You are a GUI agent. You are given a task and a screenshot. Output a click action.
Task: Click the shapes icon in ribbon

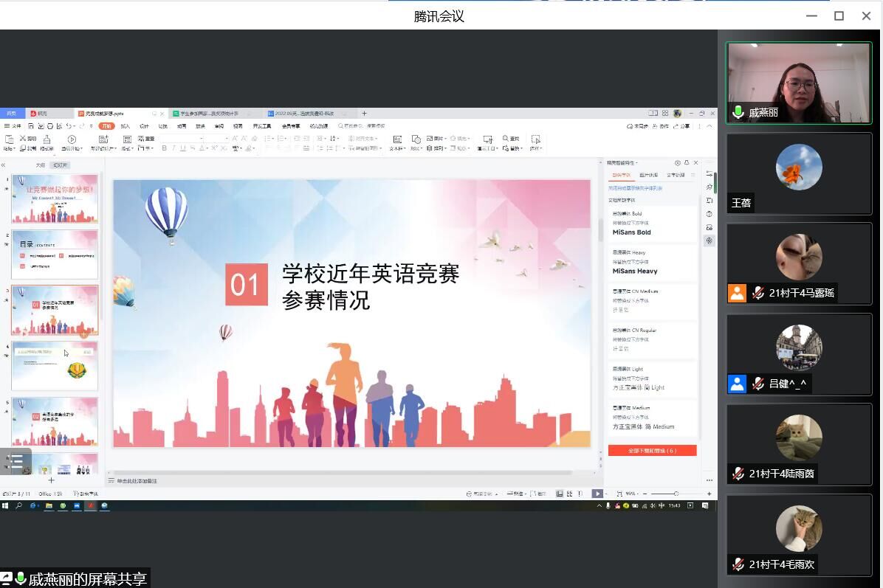(416, 139)
